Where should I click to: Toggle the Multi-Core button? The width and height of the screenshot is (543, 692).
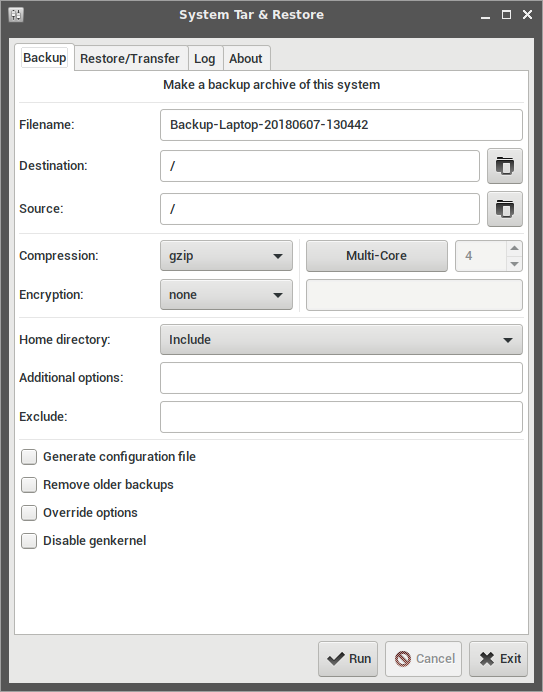(377, 256)
